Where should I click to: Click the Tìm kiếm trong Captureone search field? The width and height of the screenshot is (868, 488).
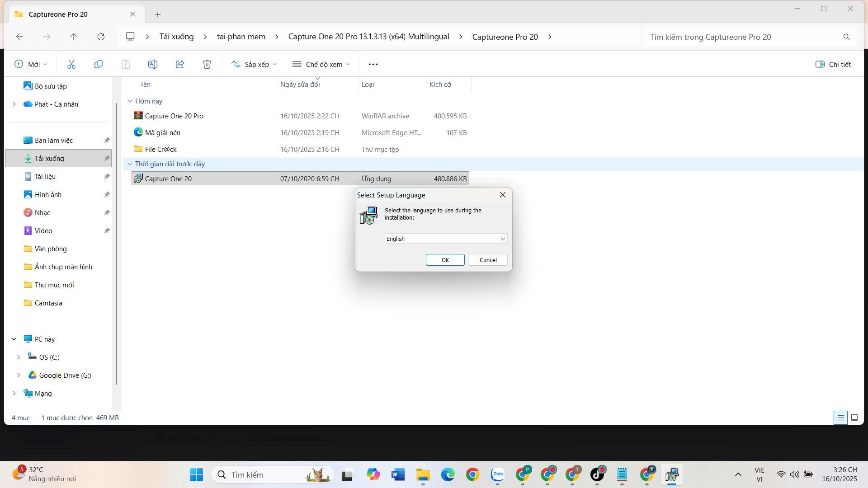(x=741, y=37)
